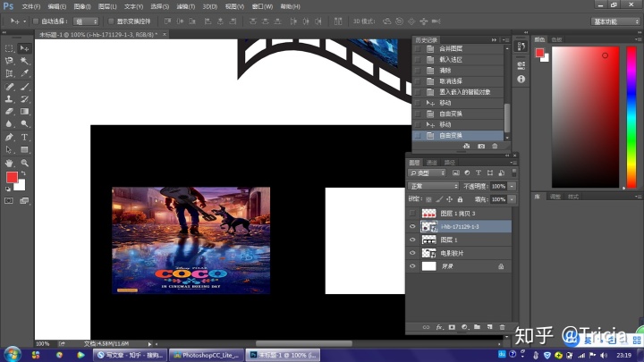
Task: Select the Magic Wand tool
Action: (25, 61)
